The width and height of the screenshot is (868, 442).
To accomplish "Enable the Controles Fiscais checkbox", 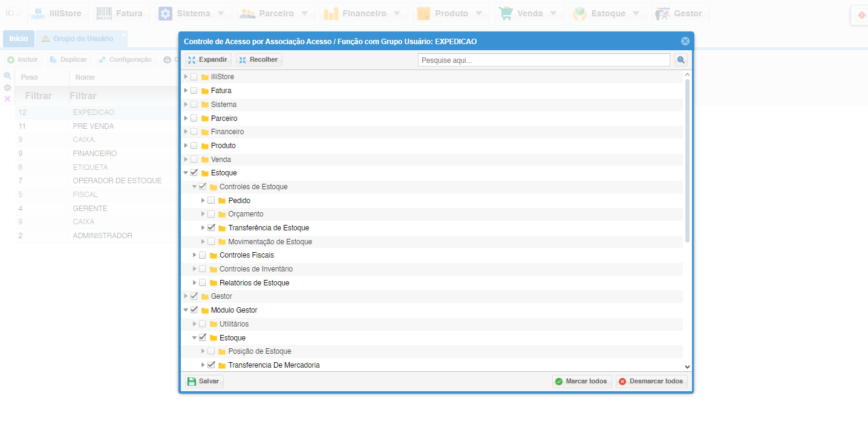I will click(203, 255).
